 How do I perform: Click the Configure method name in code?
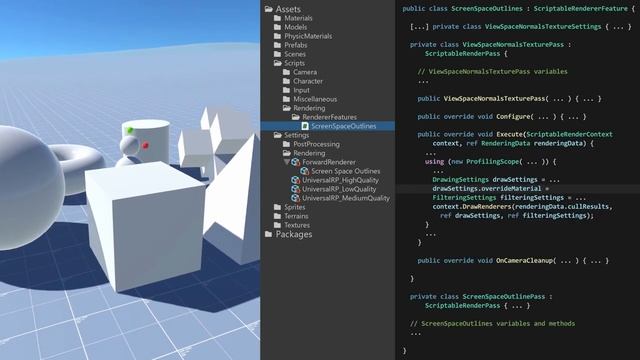click(x=513, y=116)
